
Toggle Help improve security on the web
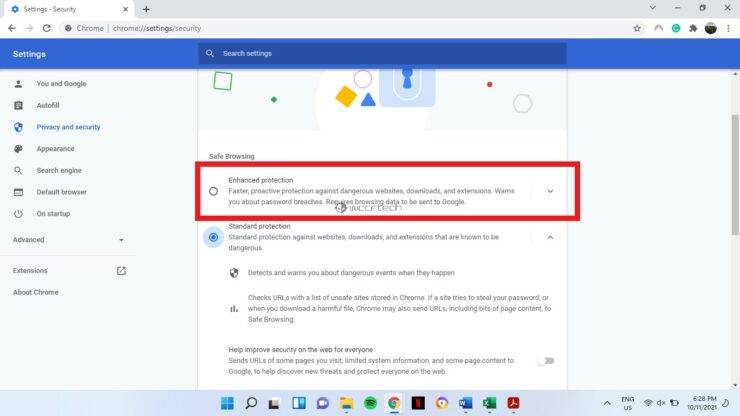pyautogui.click(x=546, y=361)
